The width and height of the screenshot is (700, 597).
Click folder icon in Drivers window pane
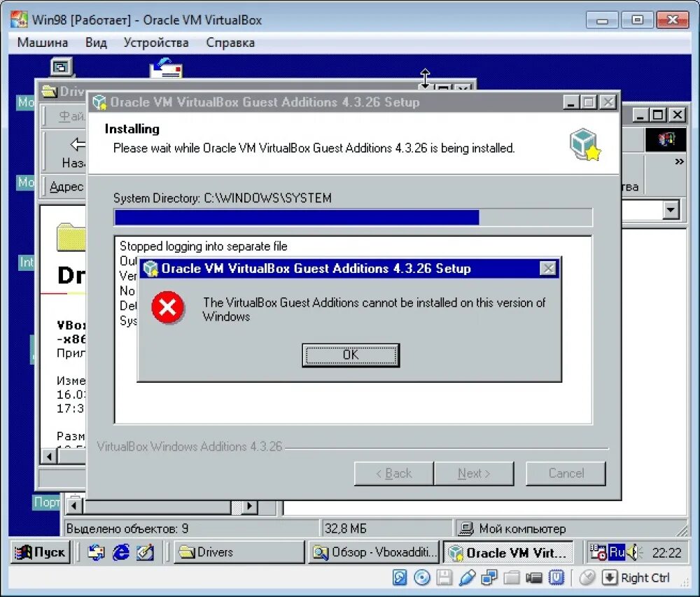pyautogui.click(x=71, y=237)
